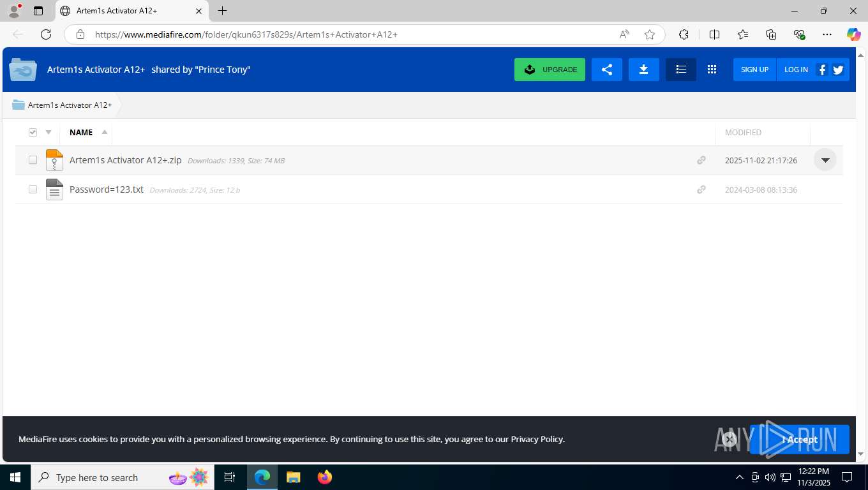The image size is (868, 490).
Task: Switch to list view icon
Action: click(681, 70)
